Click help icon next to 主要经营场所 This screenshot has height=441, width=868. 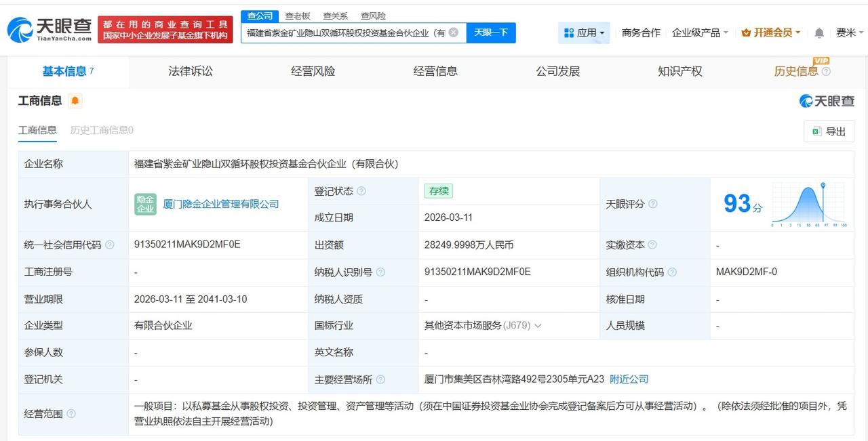tap(381, 379)
